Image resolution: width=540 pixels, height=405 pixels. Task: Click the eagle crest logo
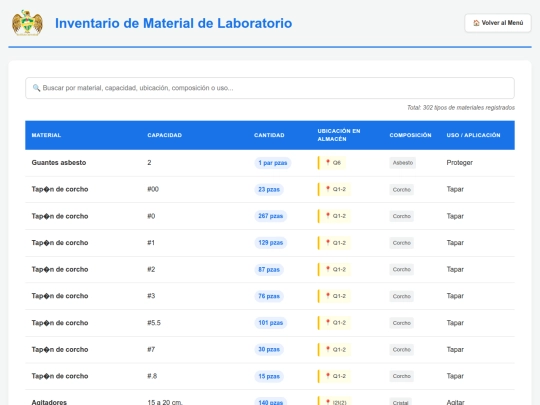(28, 23)
